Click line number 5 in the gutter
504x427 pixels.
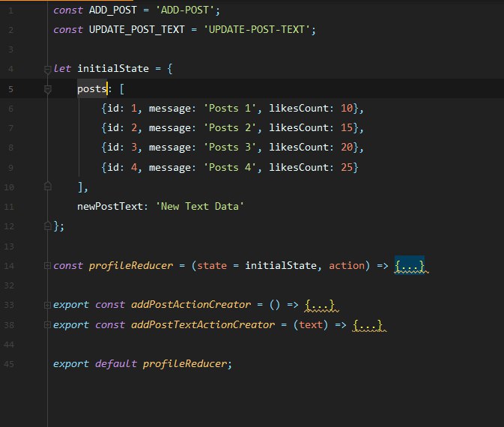(10, 89)
